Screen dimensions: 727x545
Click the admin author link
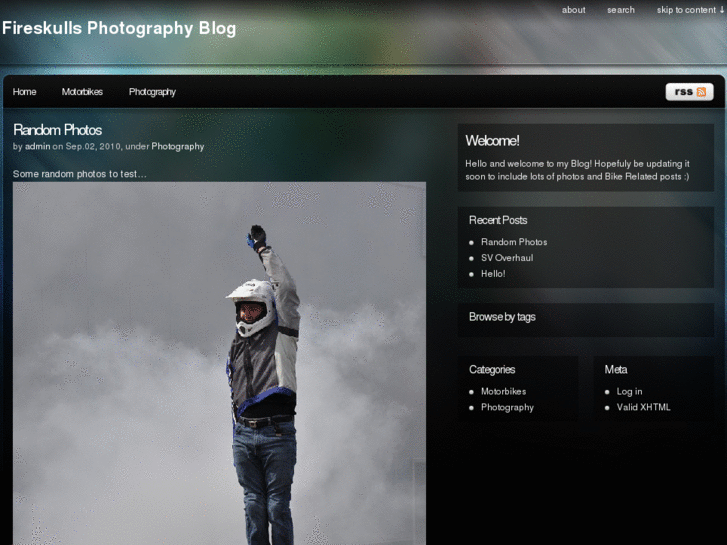point(38,147)
